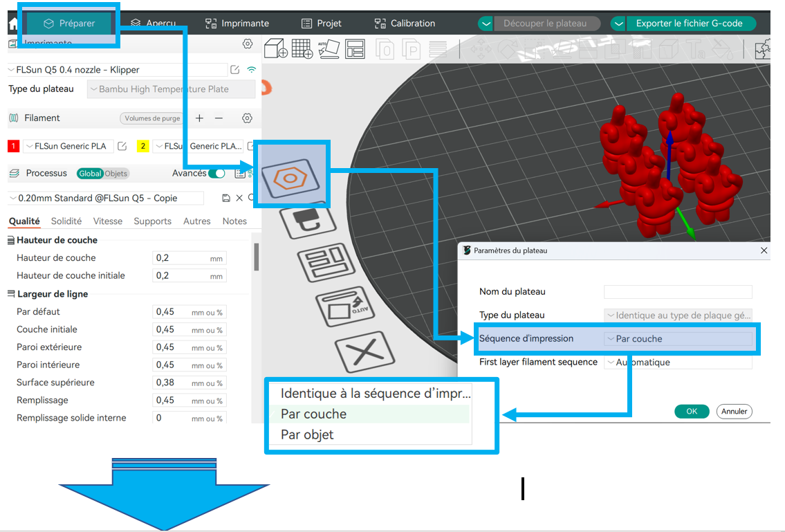
Task: Click the printer Wi-Fi connection icon
Action: pyautogui.click(x=251, y=70)
